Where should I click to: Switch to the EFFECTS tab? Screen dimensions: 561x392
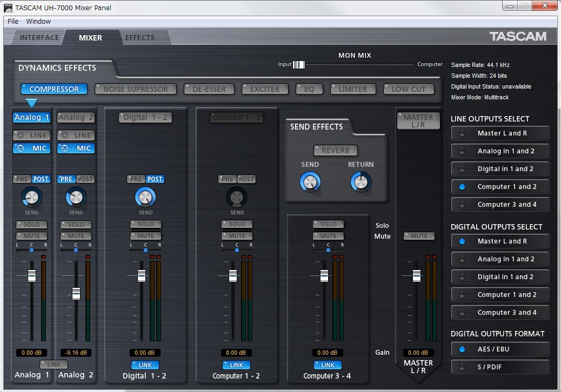(140, 38)
